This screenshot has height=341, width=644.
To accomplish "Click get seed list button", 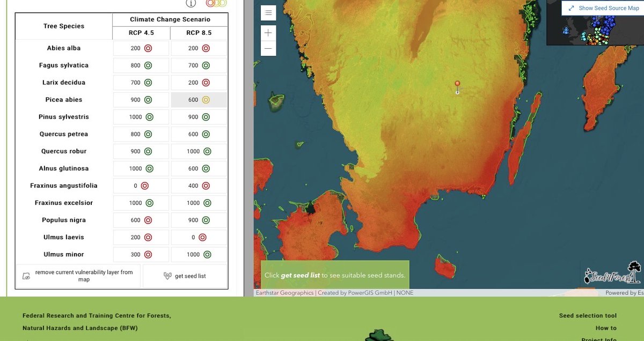I will (x=185, y=276).
